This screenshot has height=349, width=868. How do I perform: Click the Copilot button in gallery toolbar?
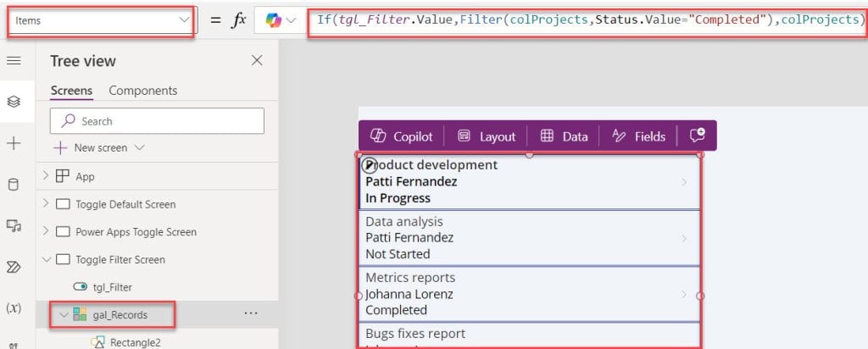point(401,136)
